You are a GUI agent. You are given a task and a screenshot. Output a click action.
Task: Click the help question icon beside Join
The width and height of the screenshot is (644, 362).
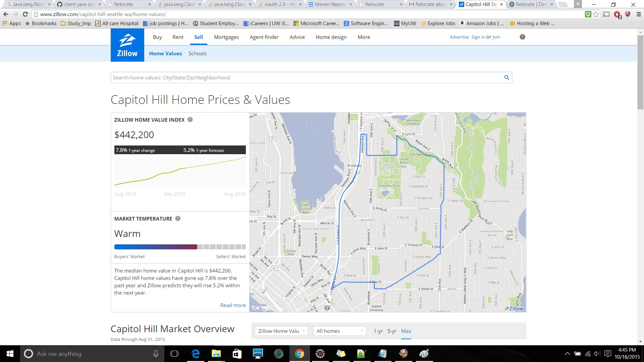coord(522,37)
